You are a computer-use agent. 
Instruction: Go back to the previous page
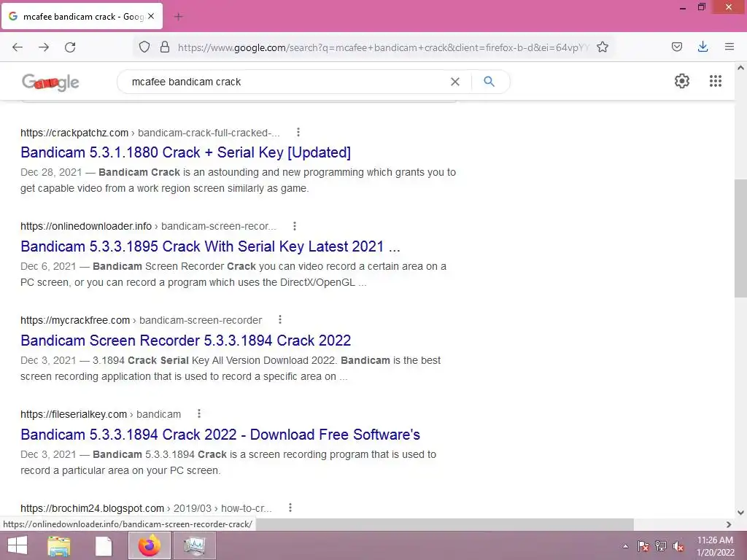[x=18, y=47]
